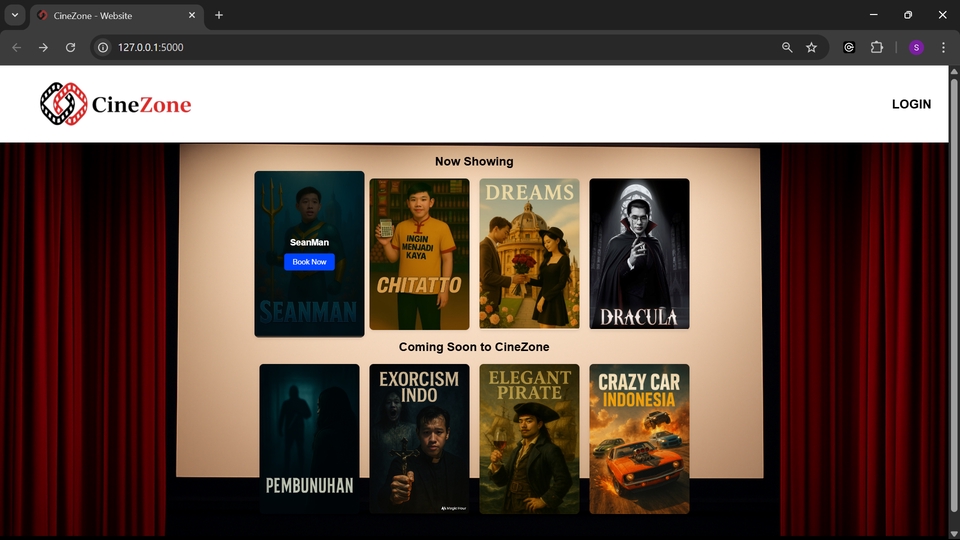Open the browser zoom magnifier icon
960x540 pixels.
tap(787, 47)
